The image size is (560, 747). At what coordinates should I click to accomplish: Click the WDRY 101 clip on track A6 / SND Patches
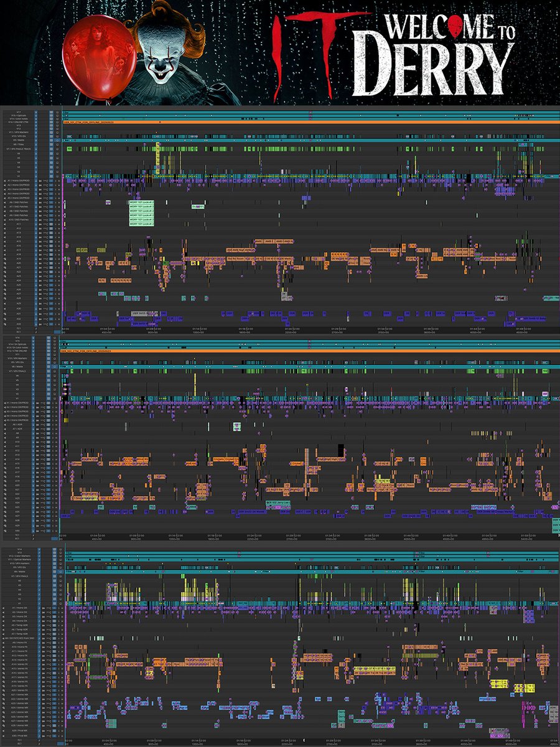141,202
